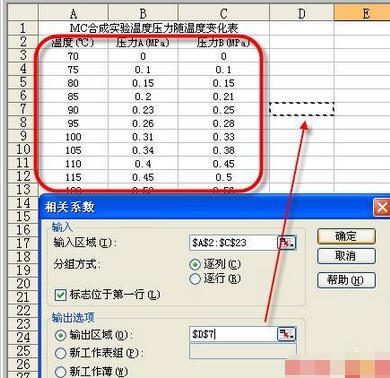
Task: Click pressure B cell with value 0.33
Action: [x=224, y=137]
